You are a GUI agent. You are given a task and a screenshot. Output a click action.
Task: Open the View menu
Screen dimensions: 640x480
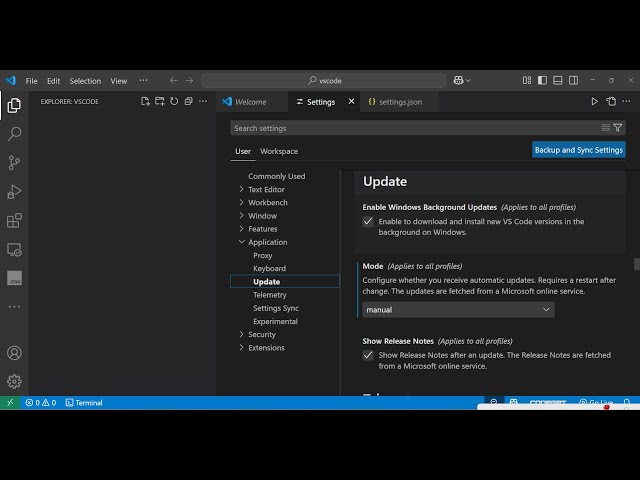(119, 81)
